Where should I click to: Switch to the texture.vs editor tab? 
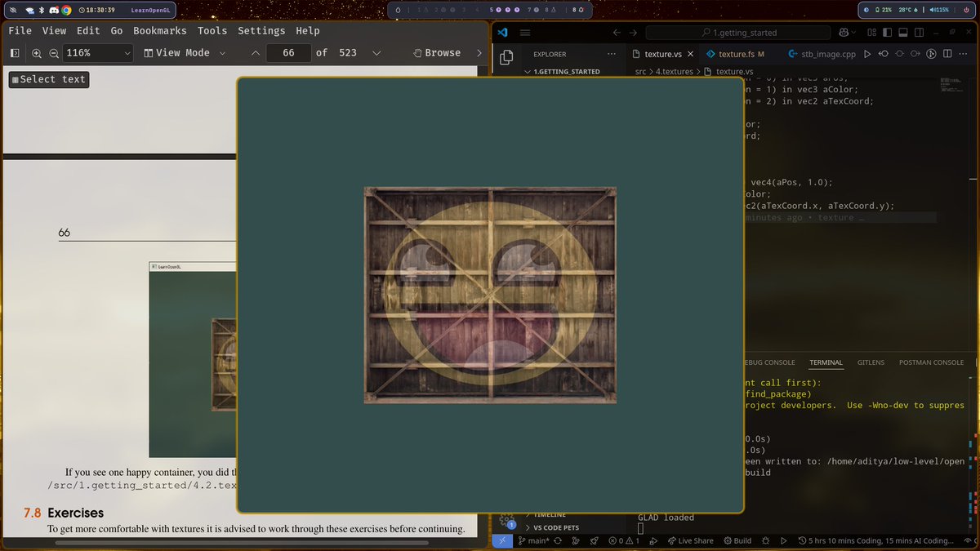click(663, 54)
